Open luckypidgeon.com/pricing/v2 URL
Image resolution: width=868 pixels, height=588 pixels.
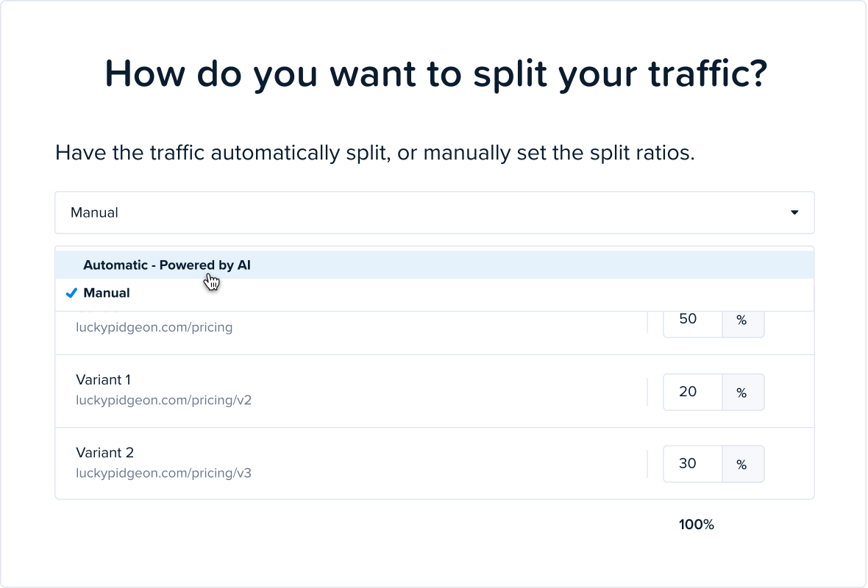click(x=163, y=400)
